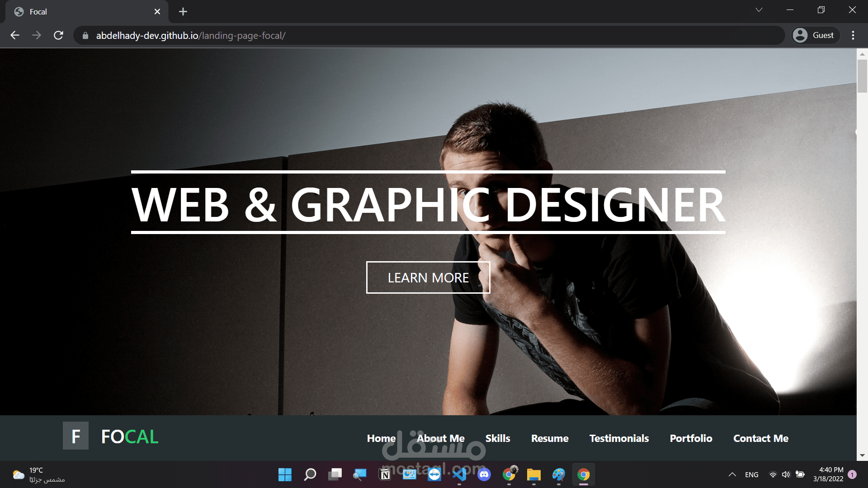Open Notion from the taskbar
This screenshot has height=488, width=868.
click(x=385, y=475)
